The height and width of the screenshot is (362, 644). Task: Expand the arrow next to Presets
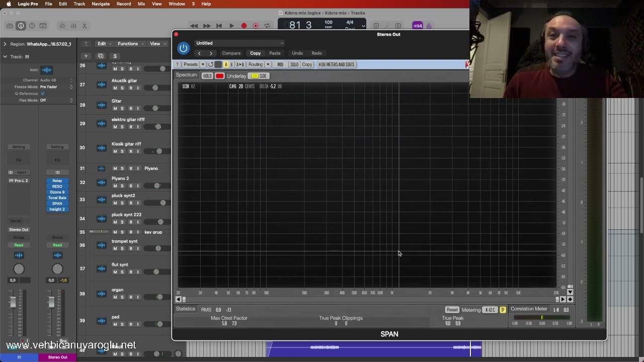coord(203,64)
